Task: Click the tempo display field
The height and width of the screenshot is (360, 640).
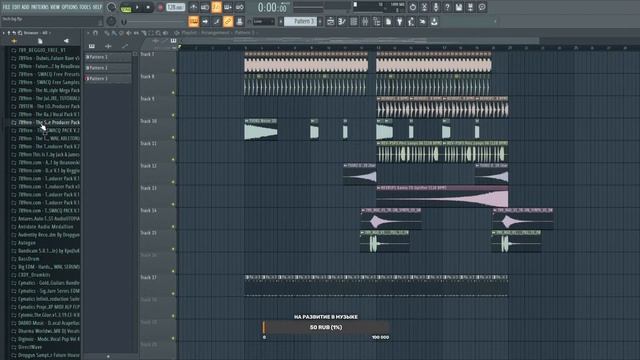Action: (176, 7)
